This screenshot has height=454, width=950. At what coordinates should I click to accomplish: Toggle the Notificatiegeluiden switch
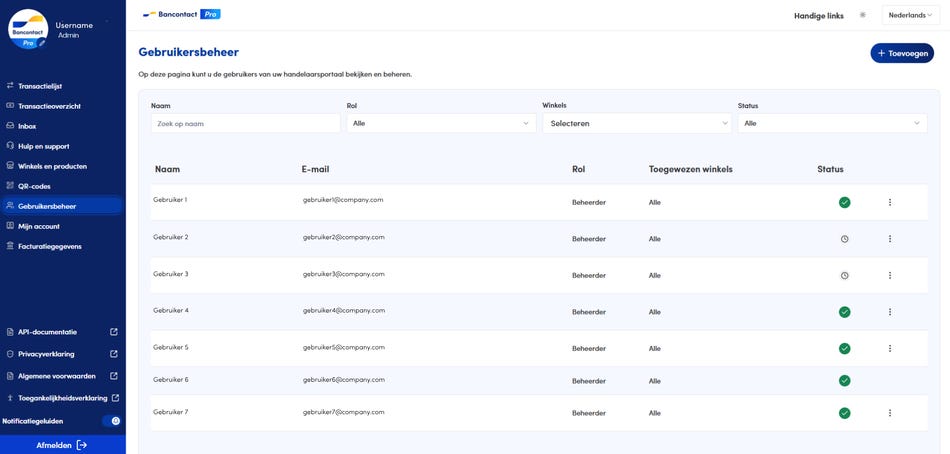point(111,421)
